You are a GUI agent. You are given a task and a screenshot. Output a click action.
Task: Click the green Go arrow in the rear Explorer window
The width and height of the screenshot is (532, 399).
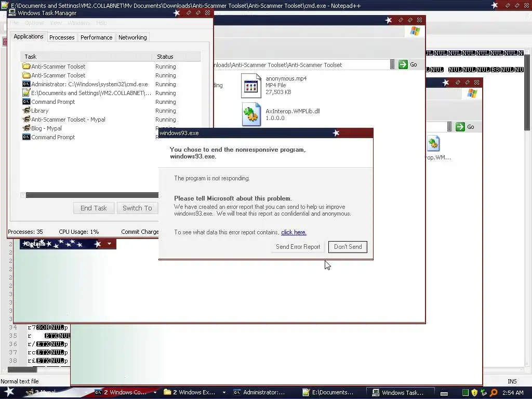[460, 127]
